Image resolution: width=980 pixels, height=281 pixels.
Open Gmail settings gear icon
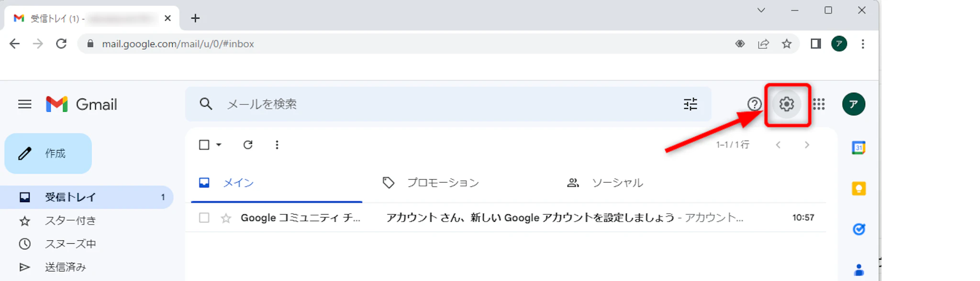click(786, 104)
